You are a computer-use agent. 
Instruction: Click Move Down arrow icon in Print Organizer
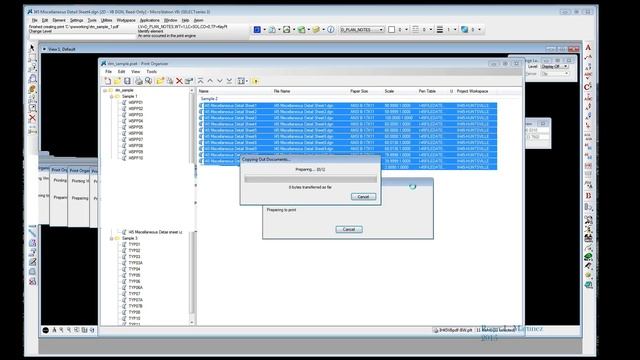[220, 81]
